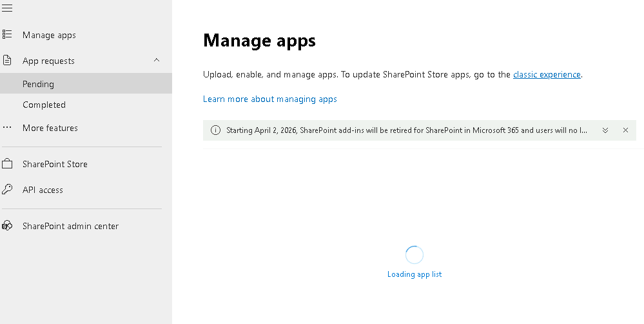Follow the classic experience link
The image size is (644, 324).
pyautogui.click(x=547, y=74)
